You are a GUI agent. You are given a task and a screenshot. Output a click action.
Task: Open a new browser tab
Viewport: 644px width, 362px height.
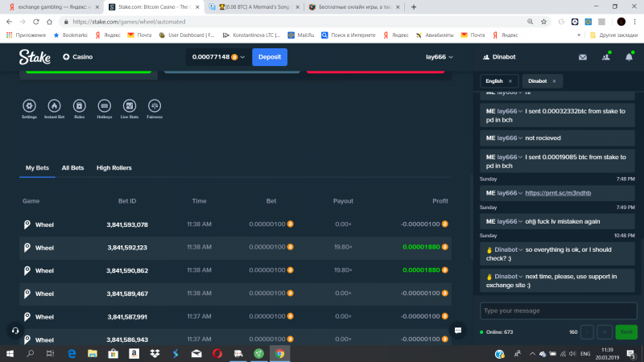point(414,7)
